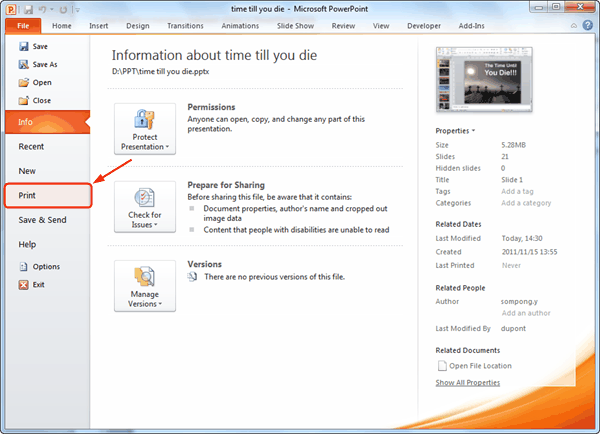
Task: Click the Close folder icon
Action: (x=24, y=100)
